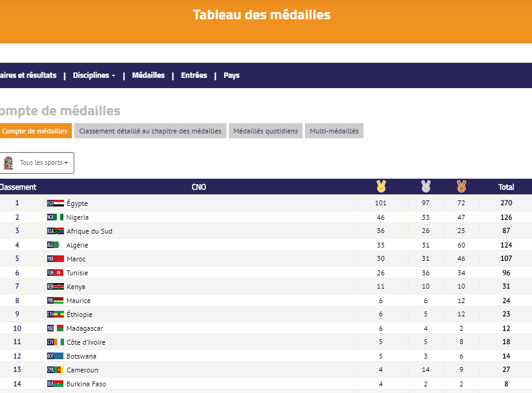The width and height of the screenshot is (532, 393).
Task: Go to Médailles in the navigation bar
Action: tap(148, 75)
